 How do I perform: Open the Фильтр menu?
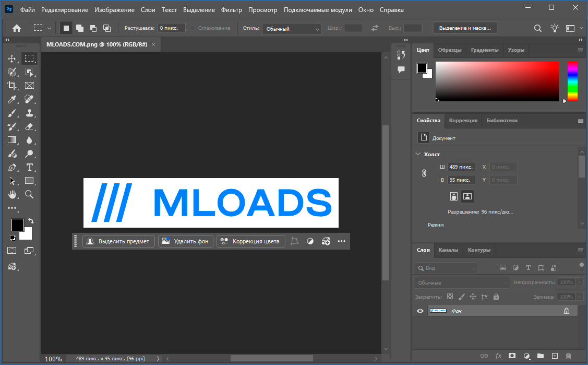[x=231, y=9]
